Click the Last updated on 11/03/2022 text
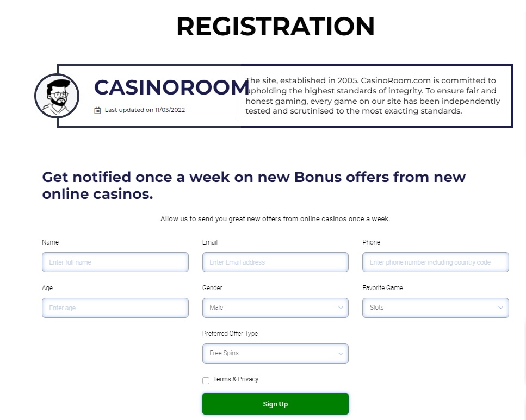Viewport: 526px width, 420px height. (145, 110)
